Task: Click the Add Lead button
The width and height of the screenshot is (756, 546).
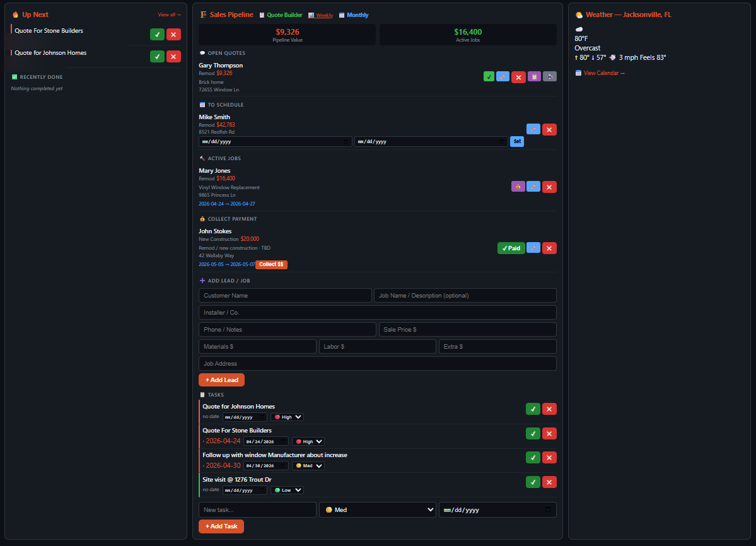Action: click(221, 380)
